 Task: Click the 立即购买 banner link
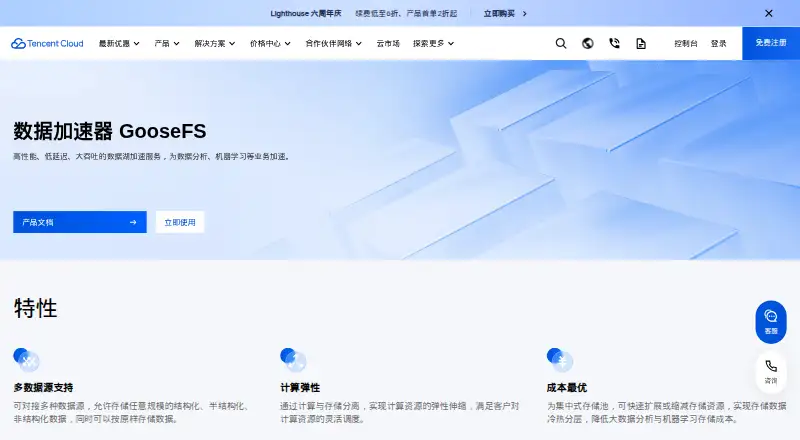[x=499, y=14]
